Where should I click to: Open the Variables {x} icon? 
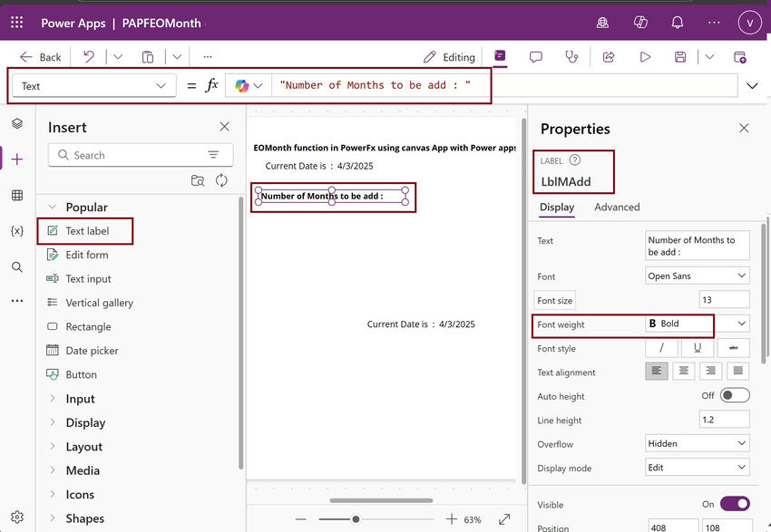click(16, 231)
